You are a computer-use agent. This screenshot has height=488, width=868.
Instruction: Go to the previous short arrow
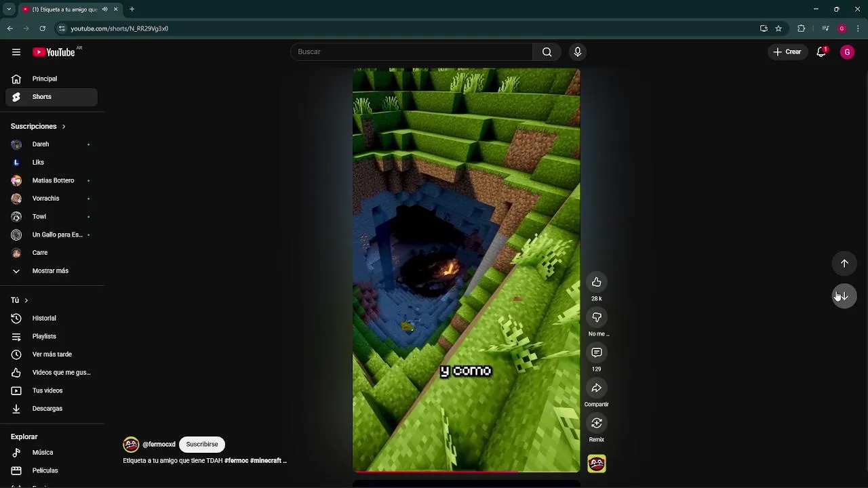[x=844, y=264]
